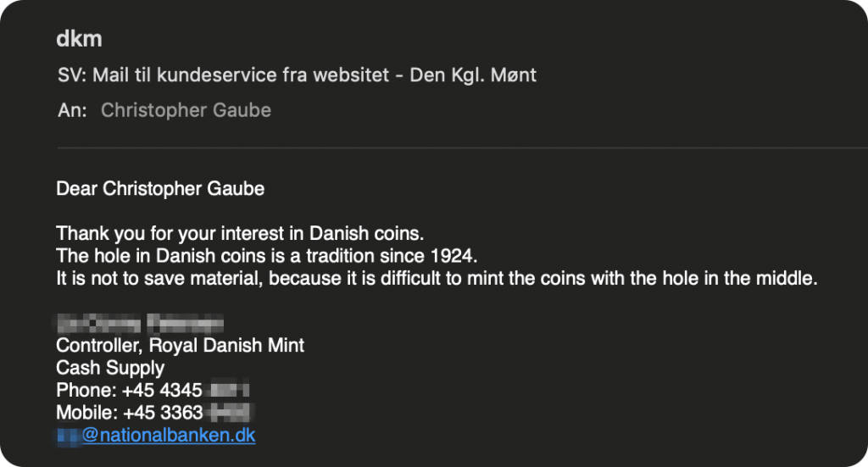Click the Phone: label in signature

86,390
